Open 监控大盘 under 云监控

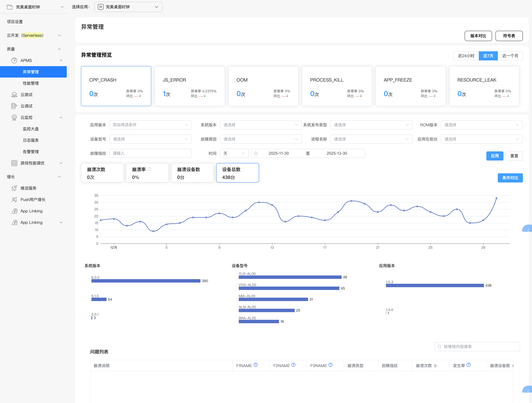pos(31,129)
